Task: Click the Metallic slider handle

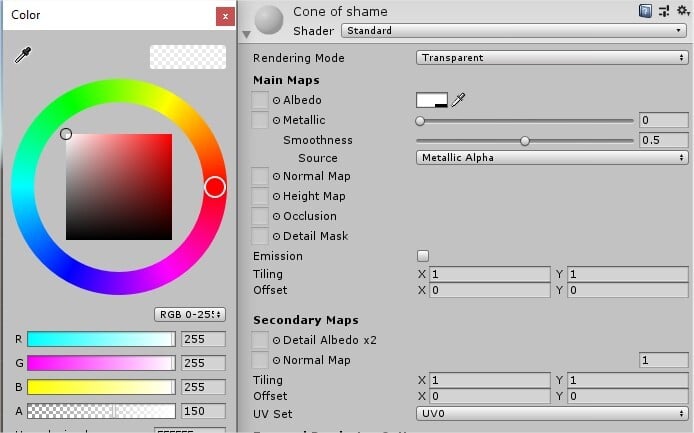Action: [x=420, y=121]
